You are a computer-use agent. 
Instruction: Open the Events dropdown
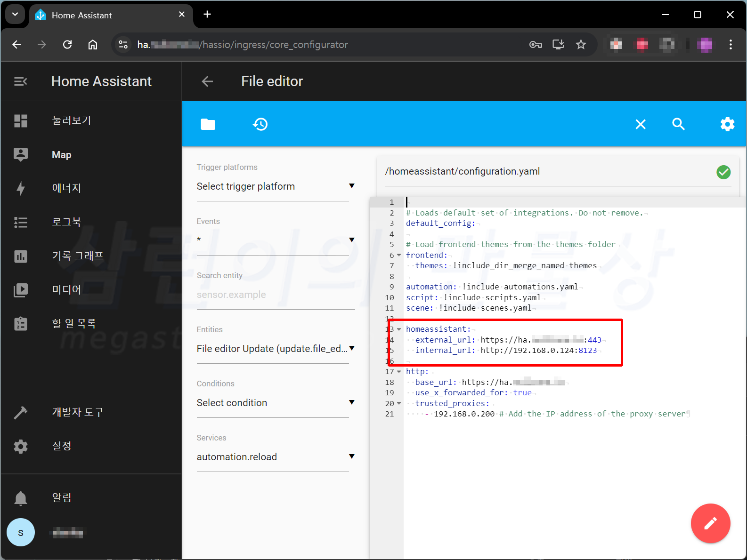click(276, 240)
